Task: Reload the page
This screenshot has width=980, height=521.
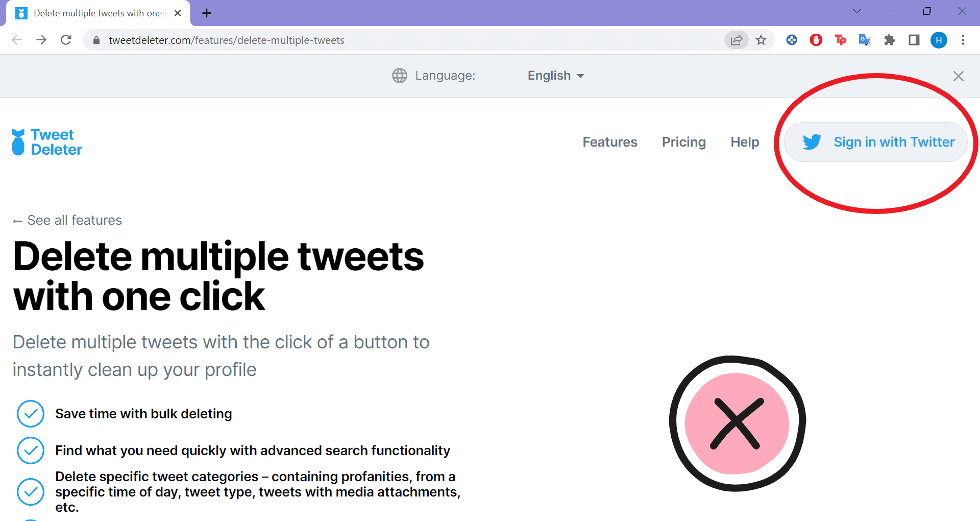Action: 66,40
